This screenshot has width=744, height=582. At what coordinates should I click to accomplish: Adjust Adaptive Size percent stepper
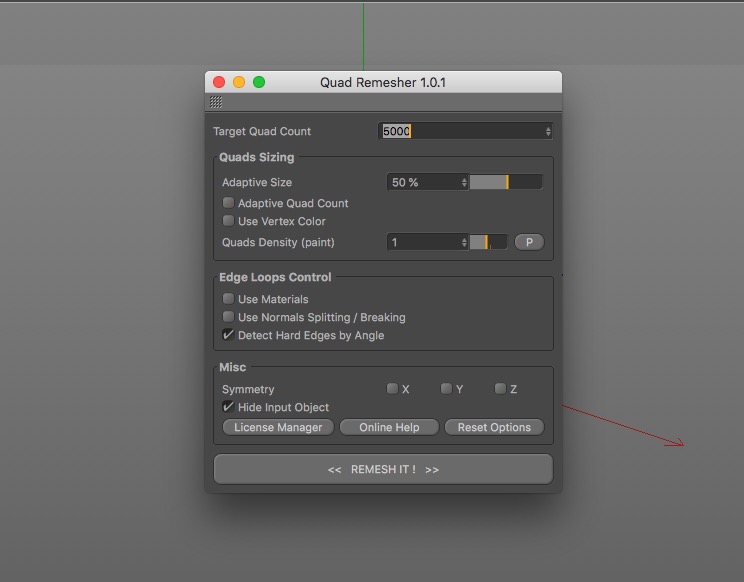(x=464, y=182)
